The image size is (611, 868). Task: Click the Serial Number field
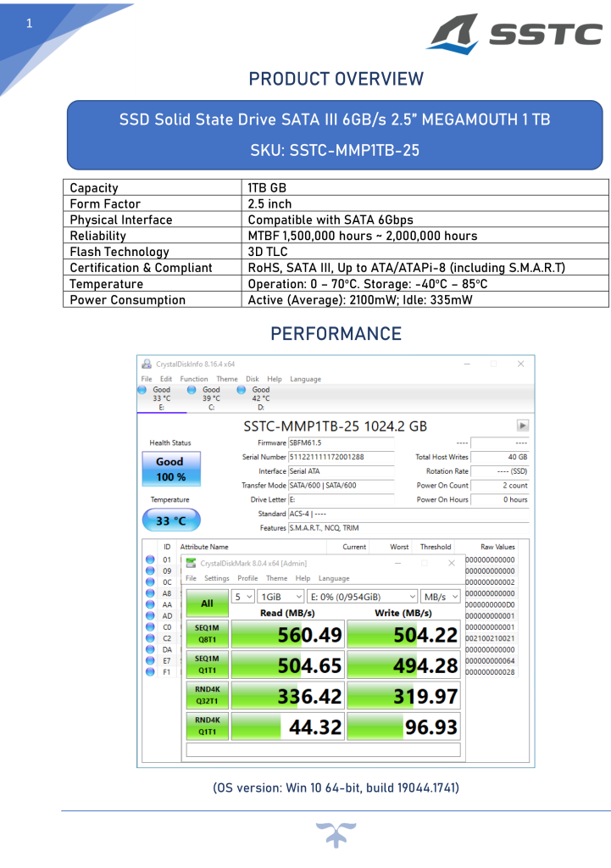point(342,457)
